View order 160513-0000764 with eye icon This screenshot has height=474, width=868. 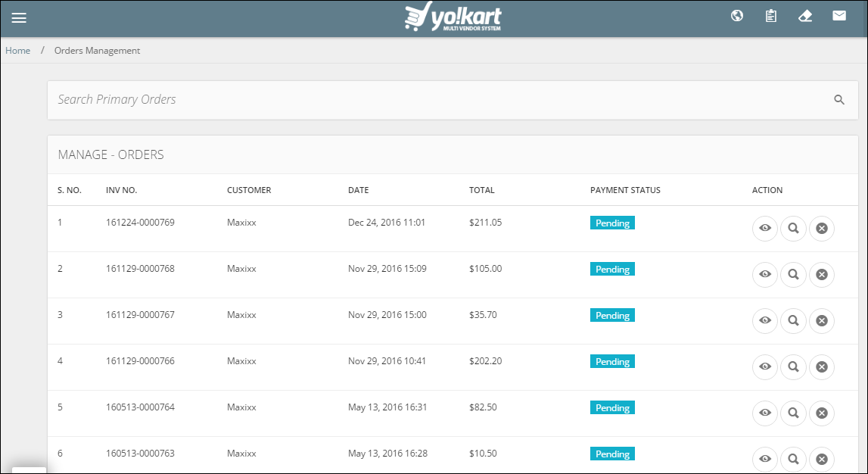click(x=765, y=413)
